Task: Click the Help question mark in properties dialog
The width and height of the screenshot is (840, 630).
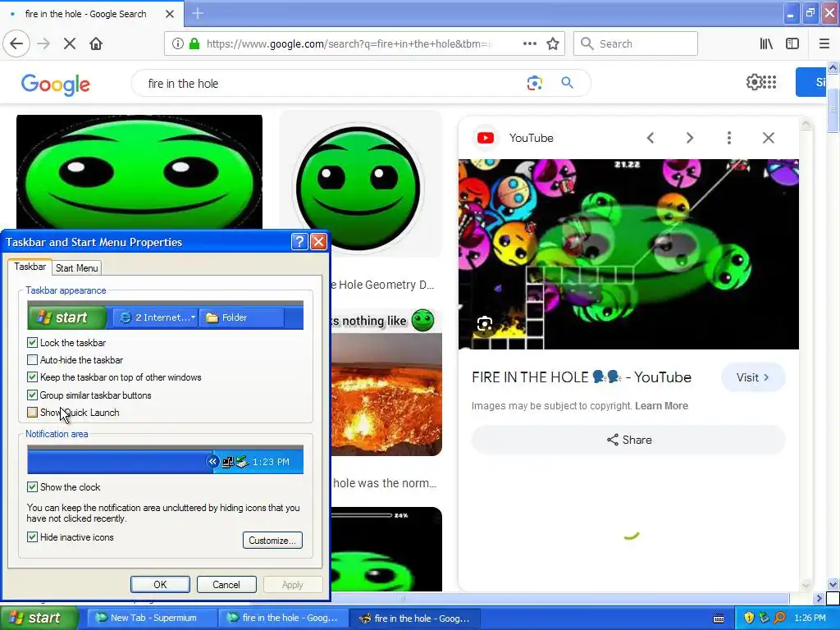Action: click(x=299, y=242)
